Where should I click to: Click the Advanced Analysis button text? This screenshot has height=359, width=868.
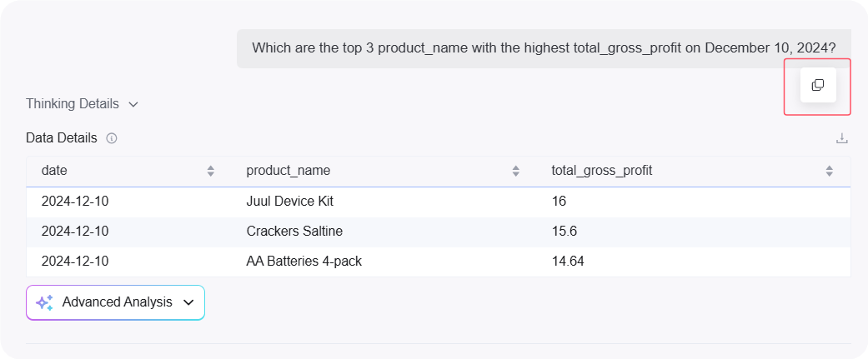[x=117, y=302]
